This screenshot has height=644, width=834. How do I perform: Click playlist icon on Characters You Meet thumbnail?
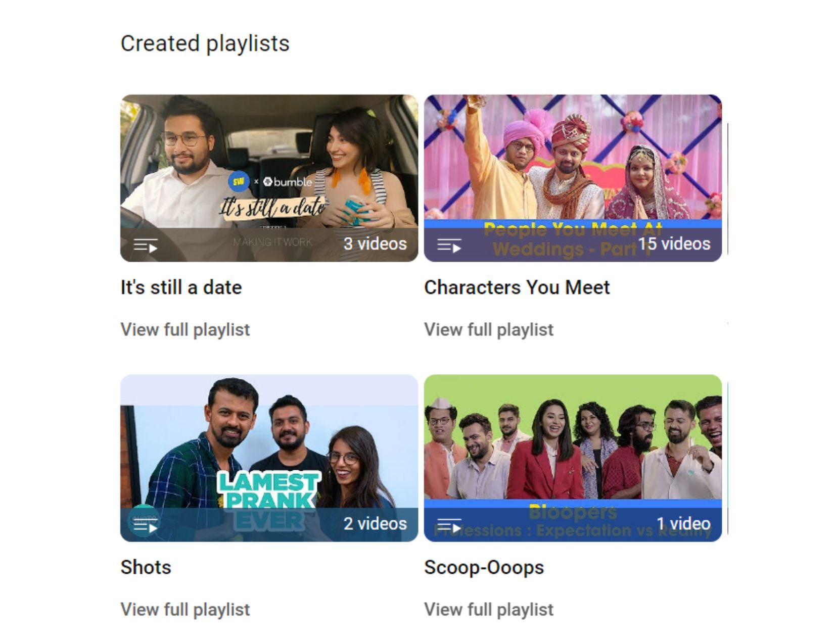coord(449,246)
